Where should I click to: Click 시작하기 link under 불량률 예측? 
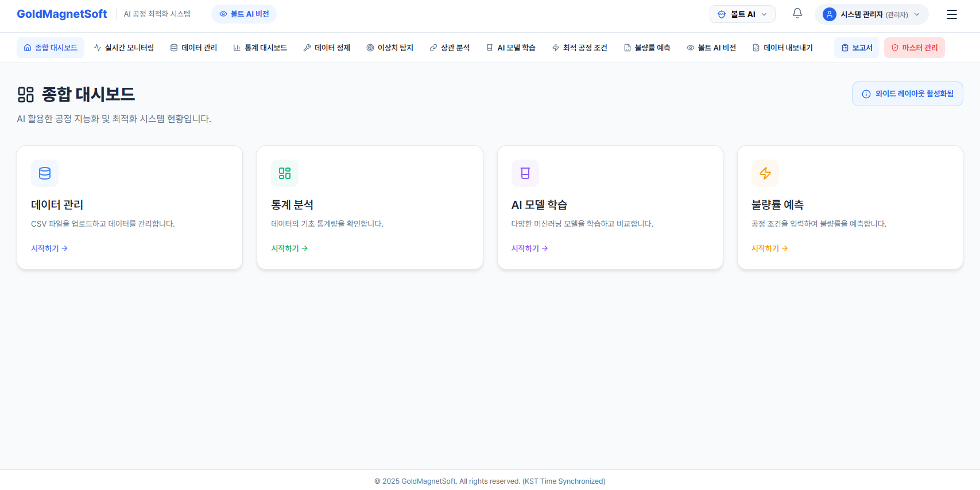click(769, 248)
